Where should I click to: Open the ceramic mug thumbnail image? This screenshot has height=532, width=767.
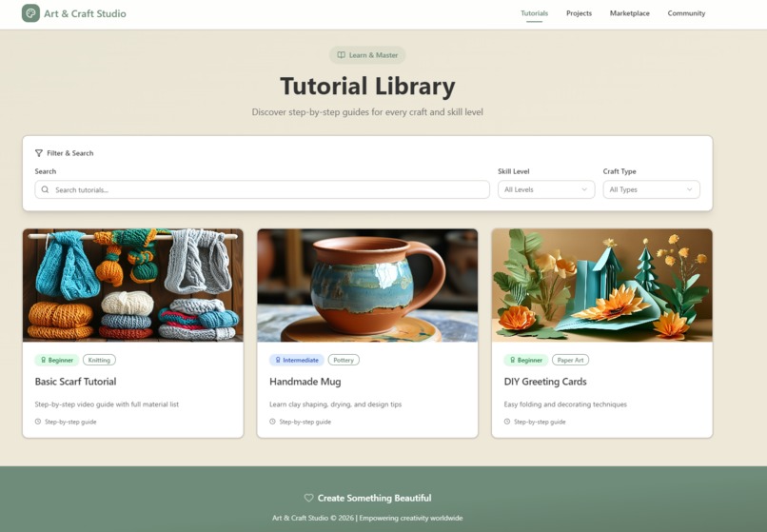tap(367, 285)
